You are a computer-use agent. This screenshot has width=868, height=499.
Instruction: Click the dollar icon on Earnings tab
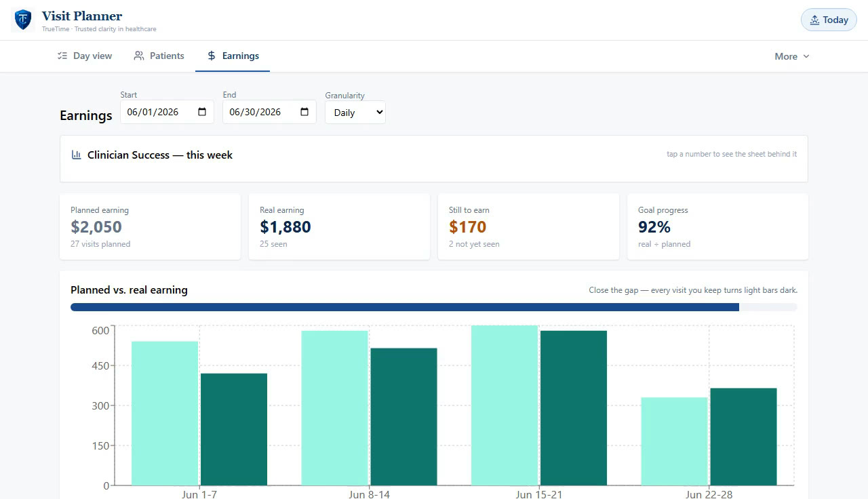click(212, 56)
